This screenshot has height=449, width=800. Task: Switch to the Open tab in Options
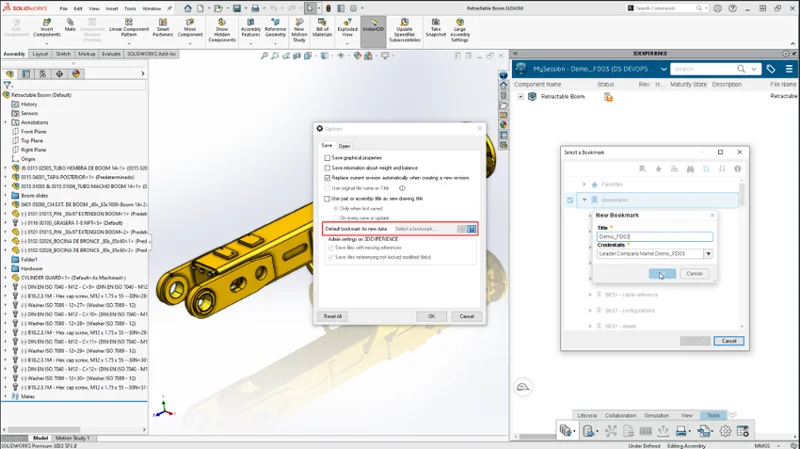344,146
